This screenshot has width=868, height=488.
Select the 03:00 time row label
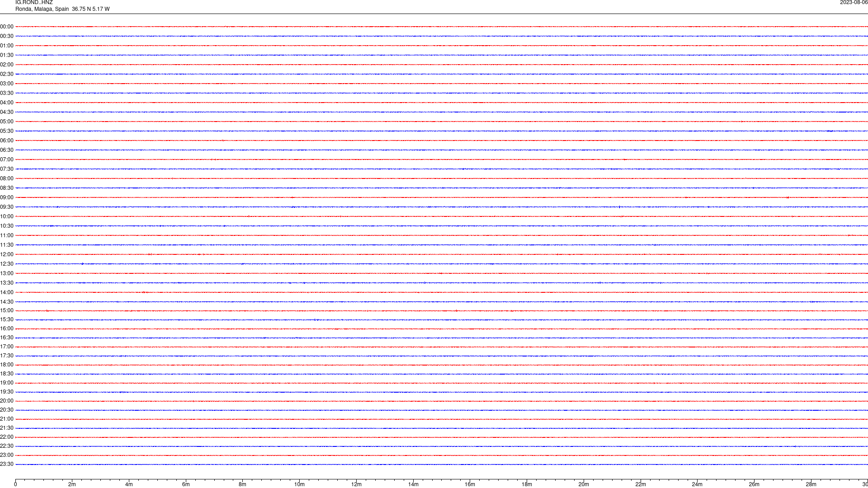point(7,84)
